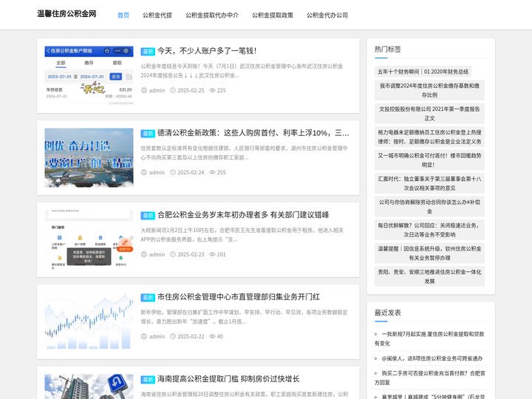
Task: Click excerpt text 公积金年度结息今天到账
Action: tap(242, 71)
